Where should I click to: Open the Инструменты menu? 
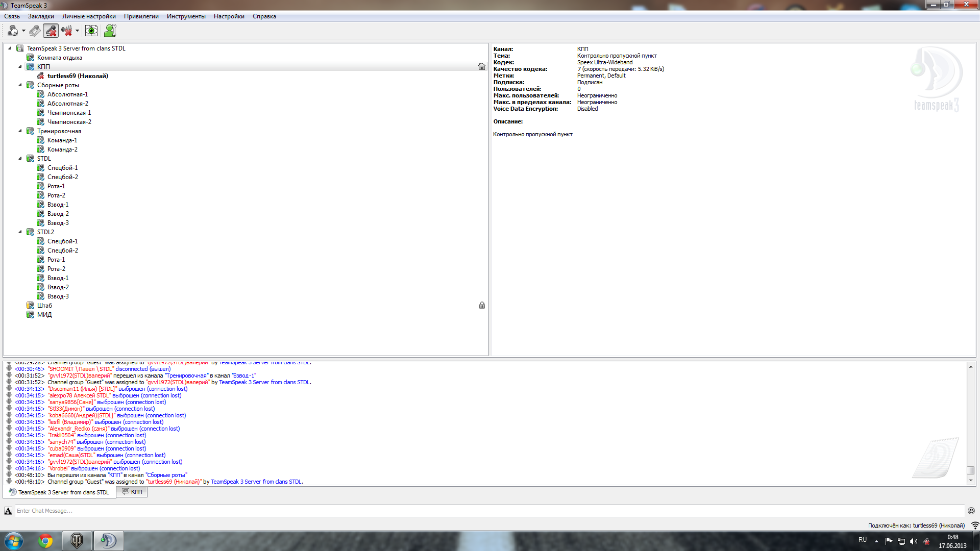[x=186, y=16]
